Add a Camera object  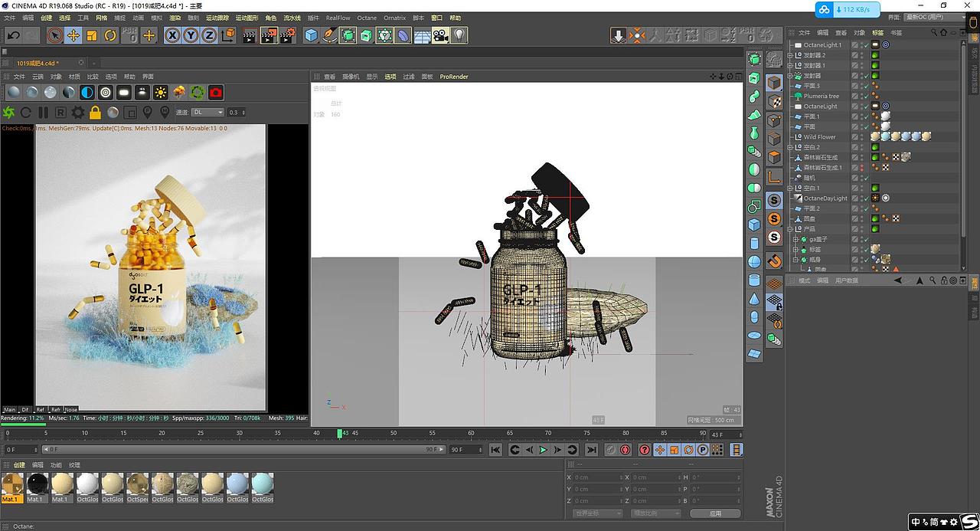tap(440, 35)
